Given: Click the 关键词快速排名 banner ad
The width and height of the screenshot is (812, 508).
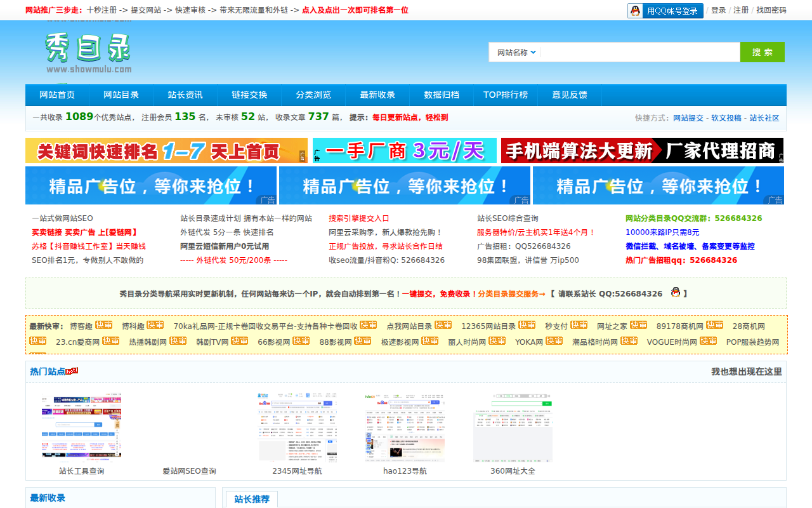Looking at the screenshot, I should tap(166, 150).
